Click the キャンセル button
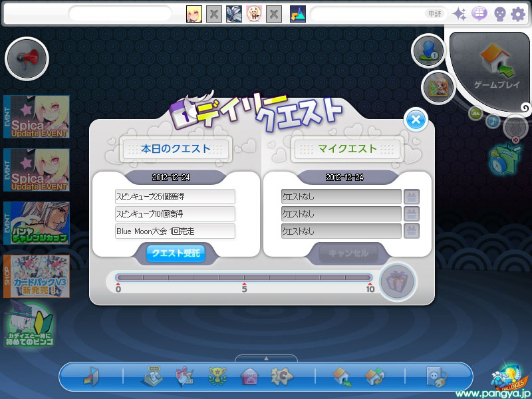Viewport: 532px width, 399px height. pos(348,253)
